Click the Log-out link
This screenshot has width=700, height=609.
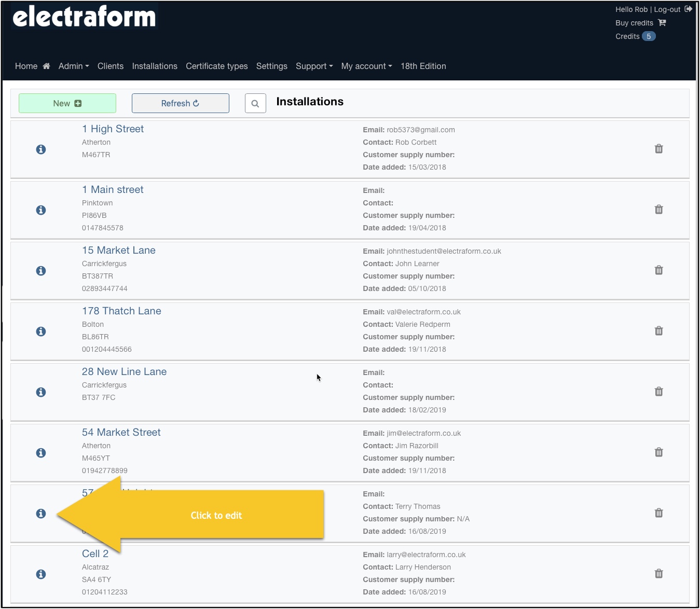tap(667, 9)
